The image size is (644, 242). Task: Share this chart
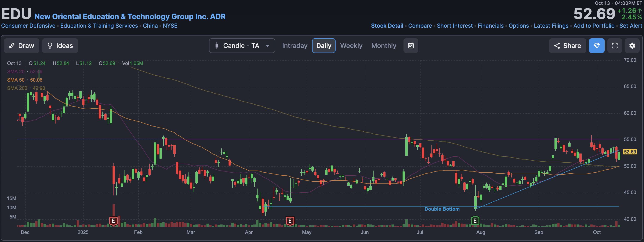point(568,46)
